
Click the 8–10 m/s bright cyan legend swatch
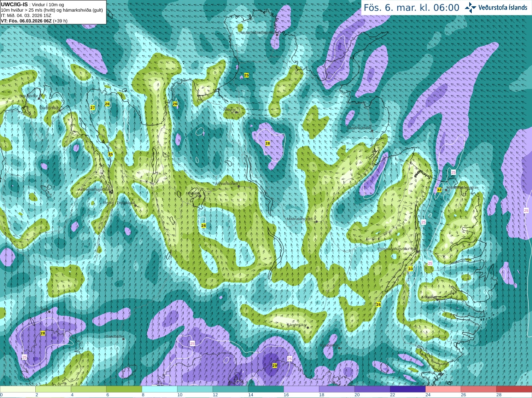(x=160, y=389)
